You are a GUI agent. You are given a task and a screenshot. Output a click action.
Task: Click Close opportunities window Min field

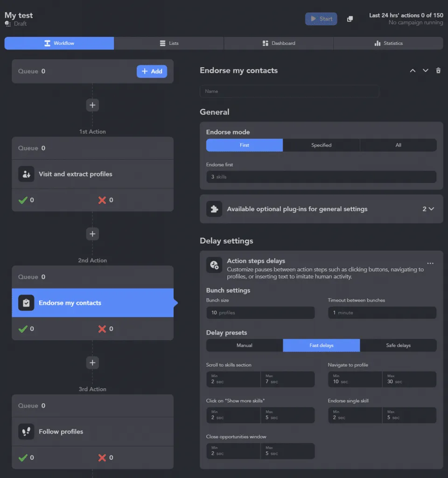point(233,451)
